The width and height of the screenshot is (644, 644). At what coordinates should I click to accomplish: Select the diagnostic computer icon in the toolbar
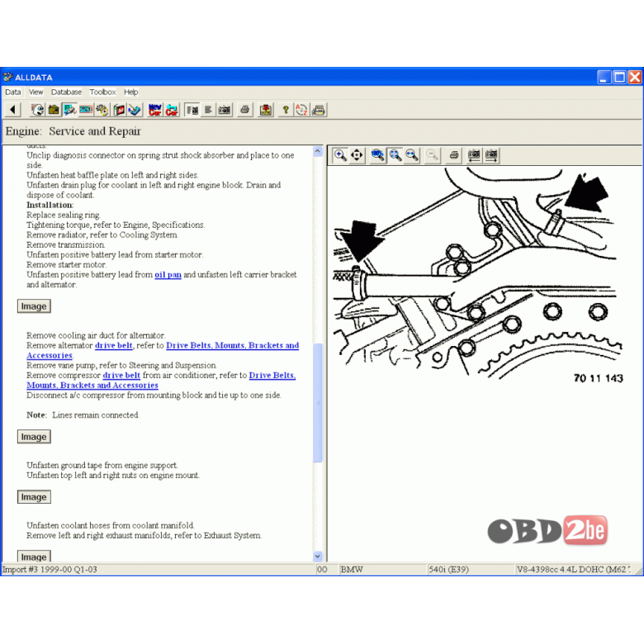pyautogui.click(x=70, y=110)
